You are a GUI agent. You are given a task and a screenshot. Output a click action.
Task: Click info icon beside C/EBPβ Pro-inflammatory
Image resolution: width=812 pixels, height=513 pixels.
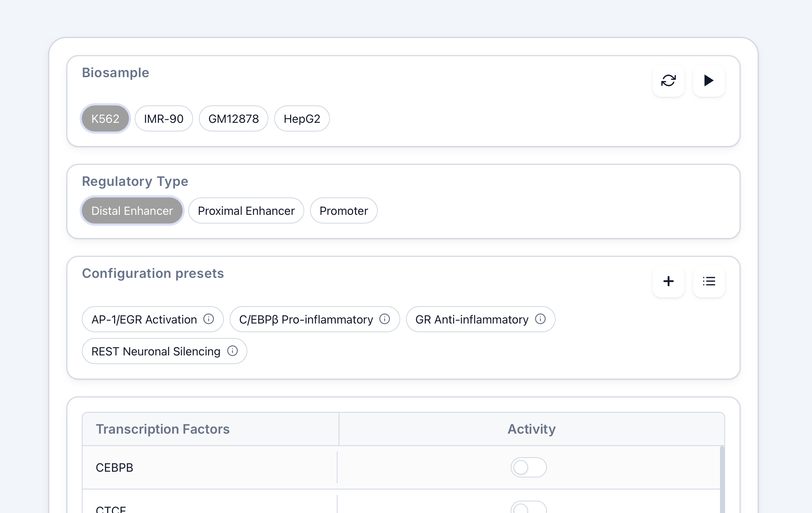(385, 319)
